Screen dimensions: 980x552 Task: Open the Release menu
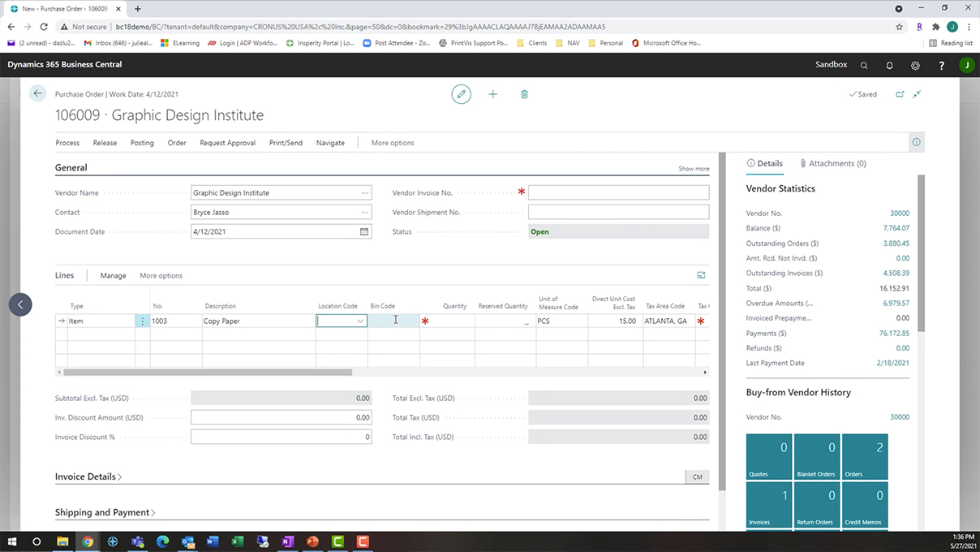pos(105,143)
